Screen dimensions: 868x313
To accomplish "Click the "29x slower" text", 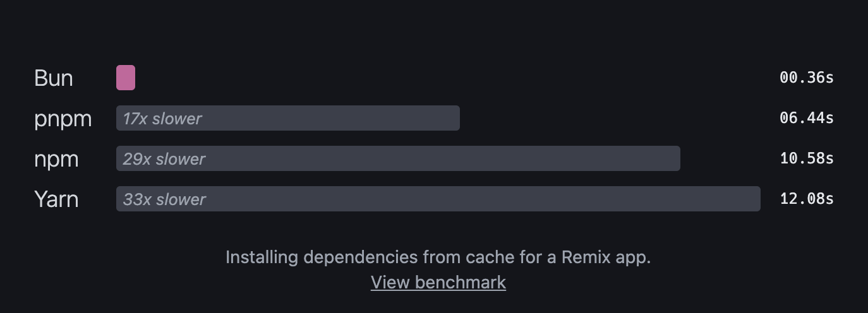I will 164,159.
